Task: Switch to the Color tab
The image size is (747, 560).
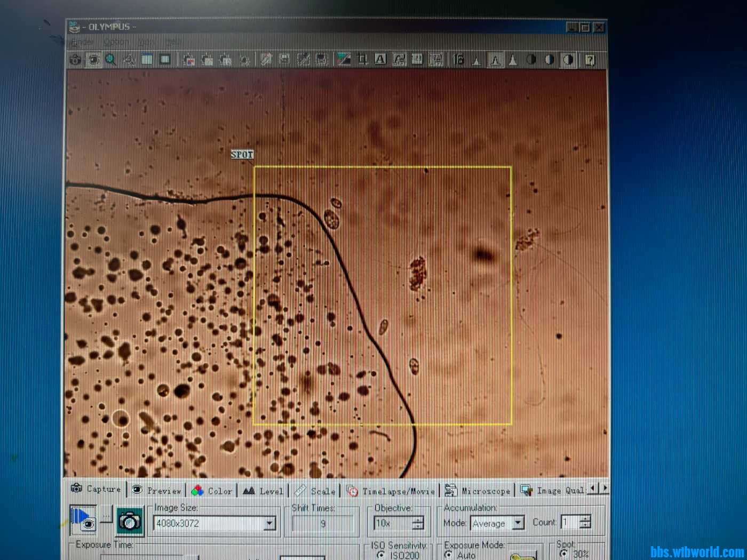Action: 213,491
